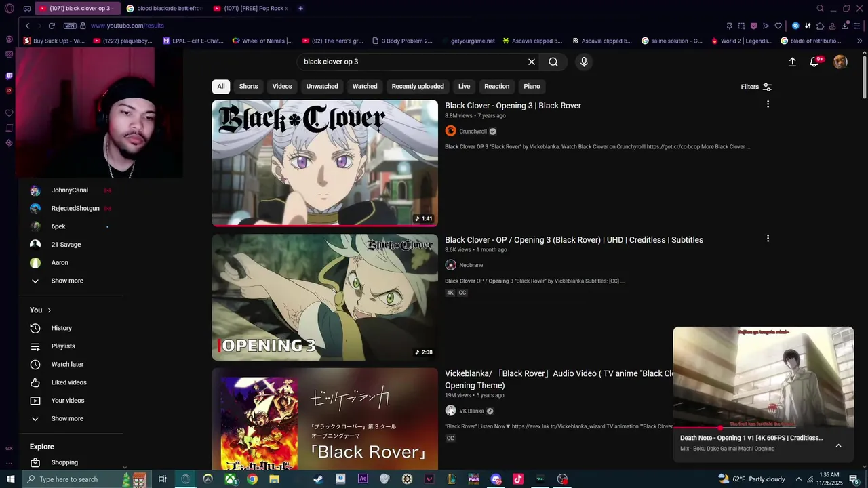Image resolution: width=868 pixels, height=488 pixels.
Task: Open Wheel of Names bookmark
Action: (x=262, y=41)
